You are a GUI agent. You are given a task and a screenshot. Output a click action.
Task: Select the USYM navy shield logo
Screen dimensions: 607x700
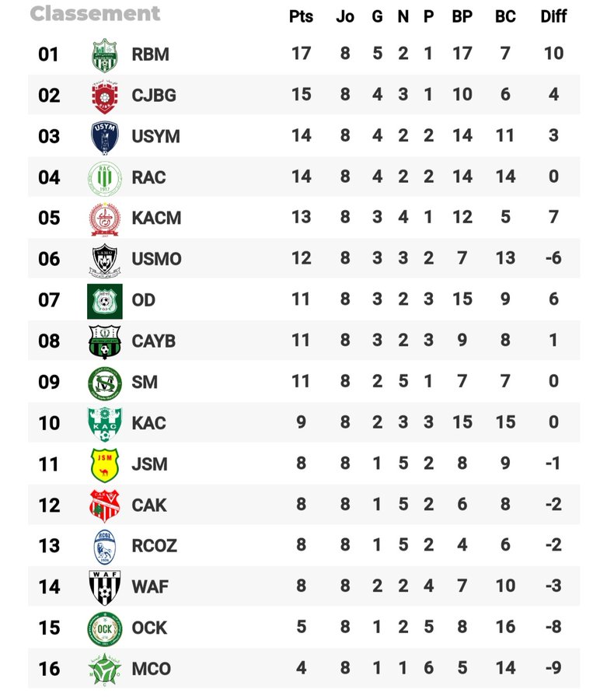click(104, 137)
